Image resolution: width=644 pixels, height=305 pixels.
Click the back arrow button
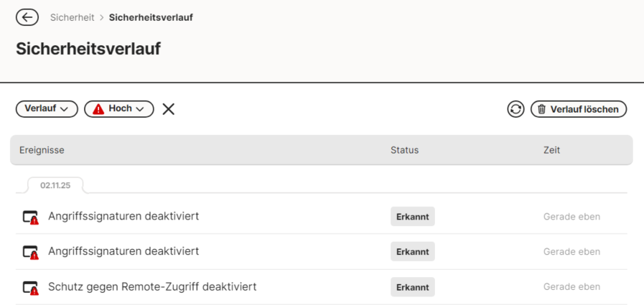pyautogui.click(x=27, y=17)
